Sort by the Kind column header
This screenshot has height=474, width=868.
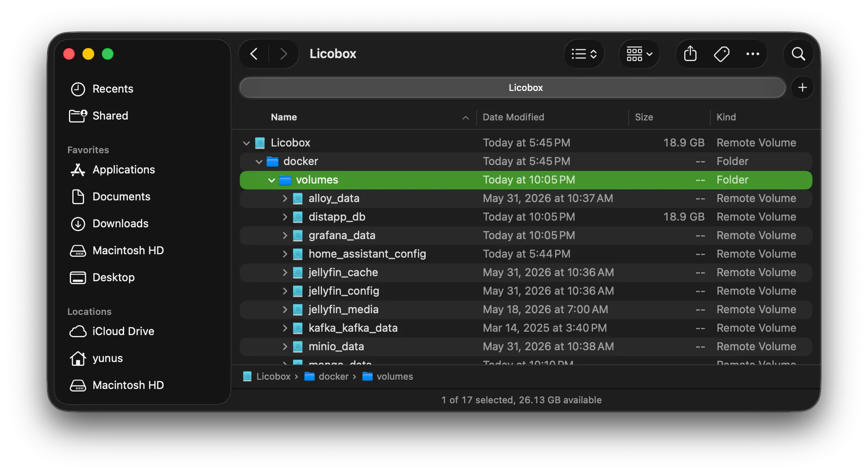coord(726,117)
